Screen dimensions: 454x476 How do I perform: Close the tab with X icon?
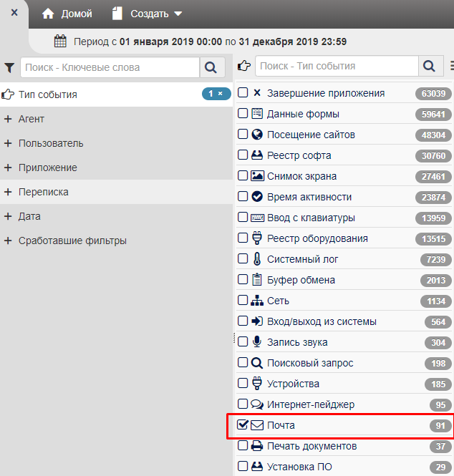pyautogui.click(x=14, y=13)
